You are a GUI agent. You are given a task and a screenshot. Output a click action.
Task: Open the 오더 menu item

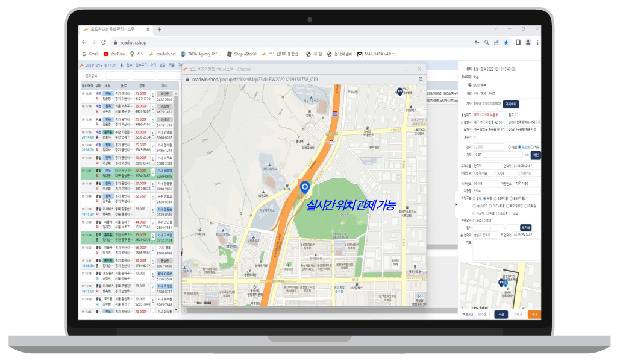coord(153,64)
